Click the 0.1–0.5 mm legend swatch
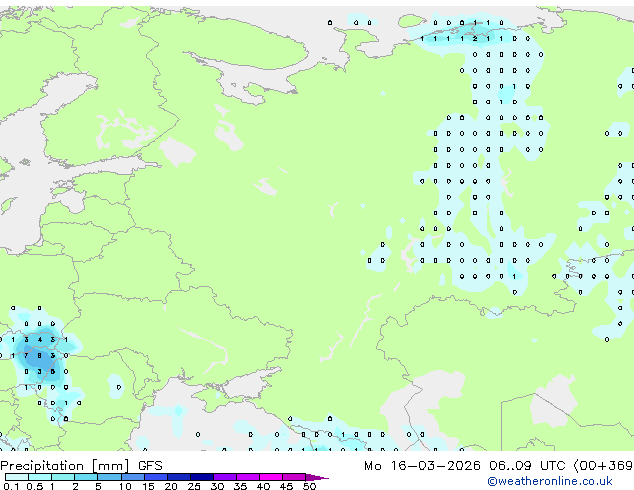The width and height of the screenshot is (634, 490). tap(17, 477)
